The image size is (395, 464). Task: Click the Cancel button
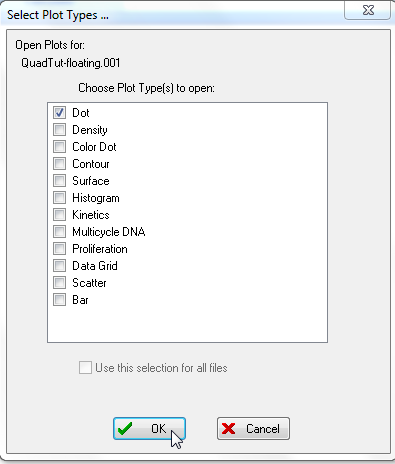[253, 429]
